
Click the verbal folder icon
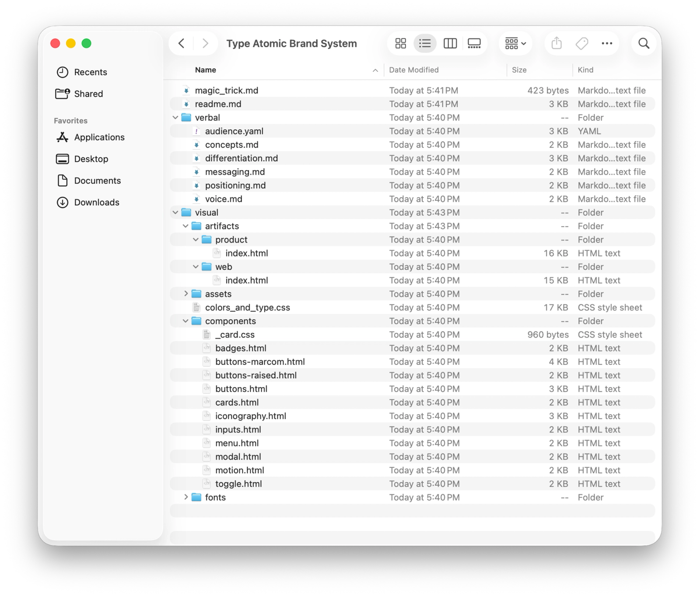186,118
